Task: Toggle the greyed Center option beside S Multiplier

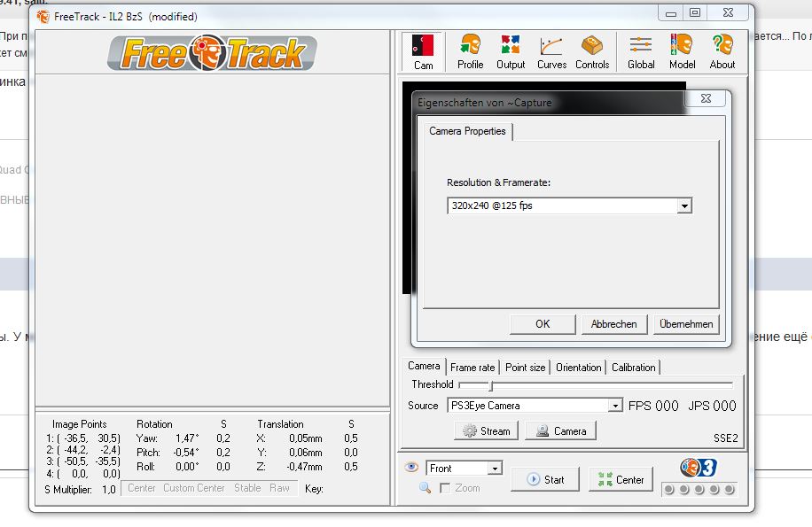Action: click(141, 488)
